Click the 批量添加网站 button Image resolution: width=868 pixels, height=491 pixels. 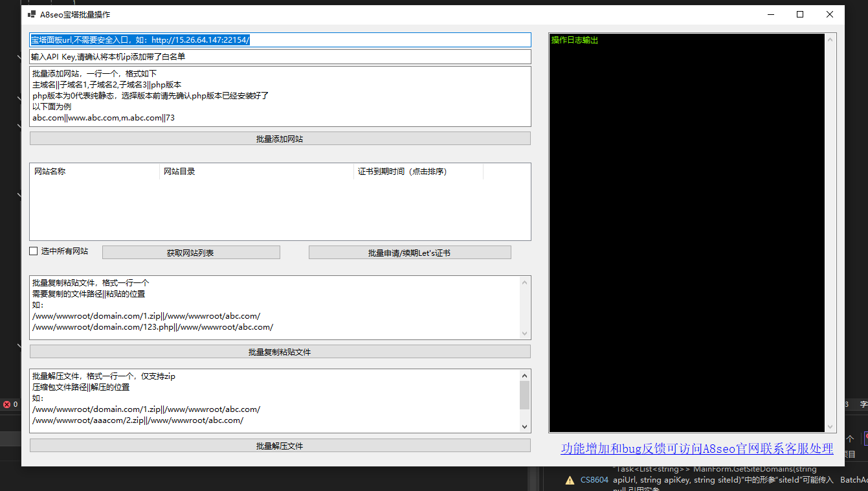pos(280,139)
